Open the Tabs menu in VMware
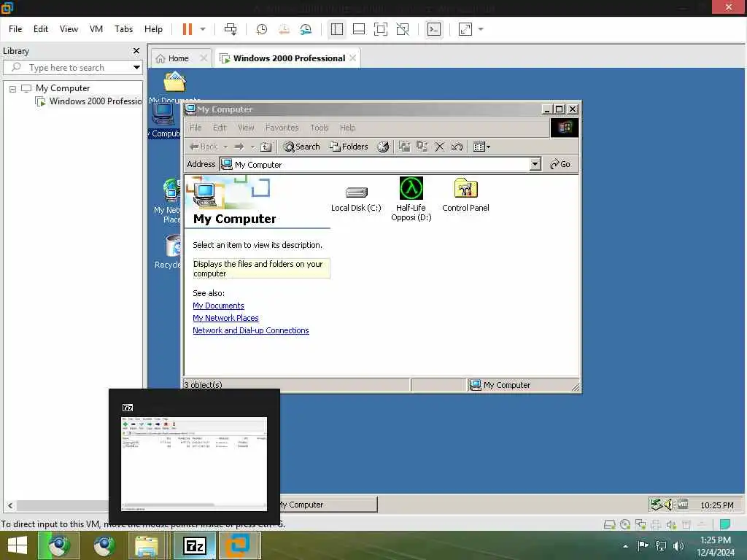Image resolution: width=747 pixels, height=560 pixels. click(x=123, y=29)
